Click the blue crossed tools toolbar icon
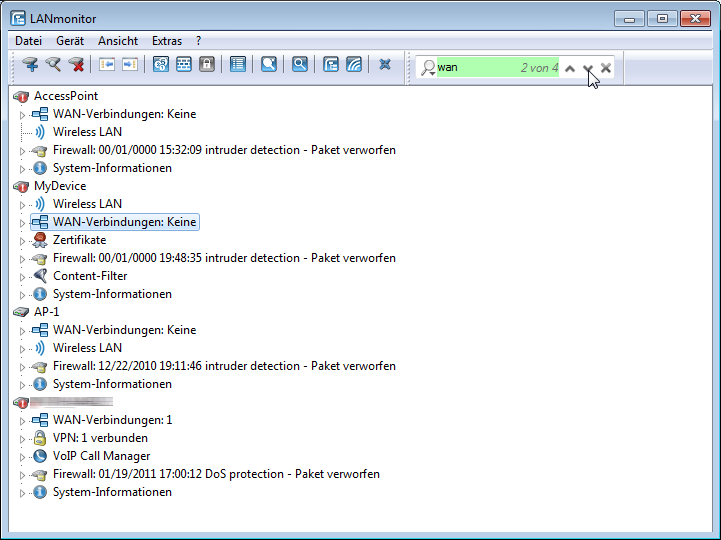 coord(385,65)
